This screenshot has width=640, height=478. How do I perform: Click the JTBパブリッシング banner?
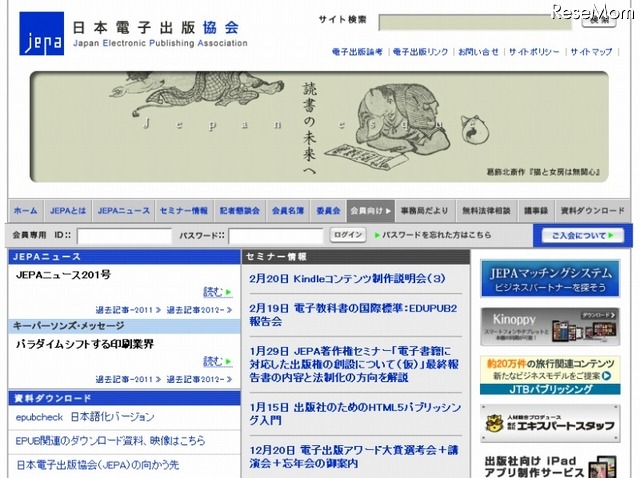[x=550, y=375]
